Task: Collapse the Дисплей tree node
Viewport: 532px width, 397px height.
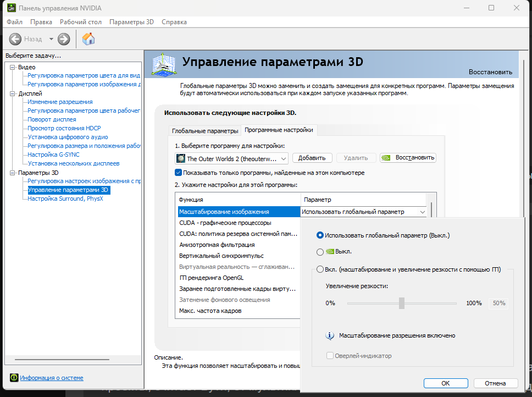Action: point(13,93)
